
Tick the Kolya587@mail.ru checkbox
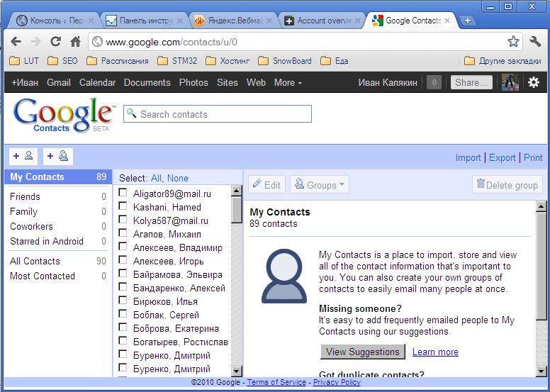coord(123,220)
